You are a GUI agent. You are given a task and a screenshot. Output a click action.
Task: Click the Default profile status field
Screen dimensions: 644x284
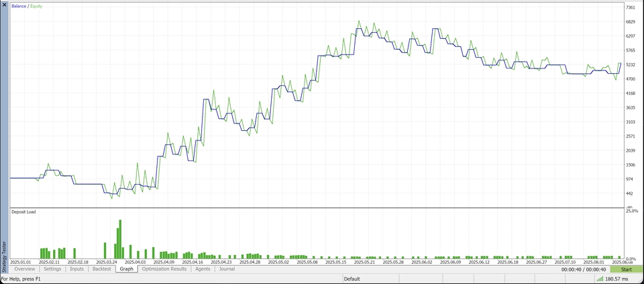352,279
